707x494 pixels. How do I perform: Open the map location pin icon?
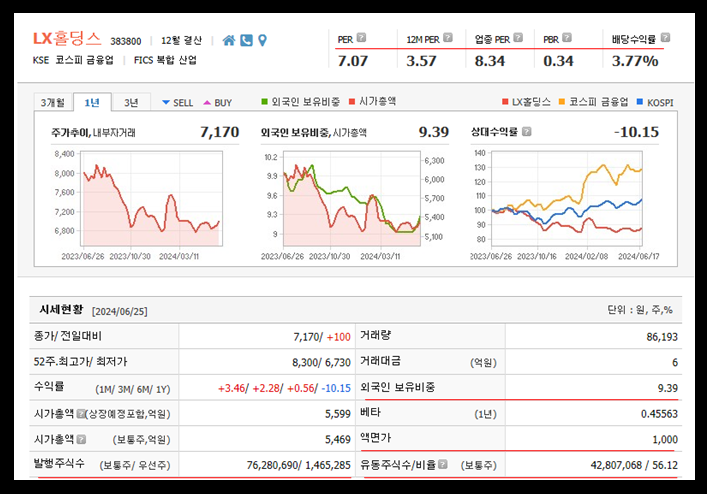tap(262, 41)
